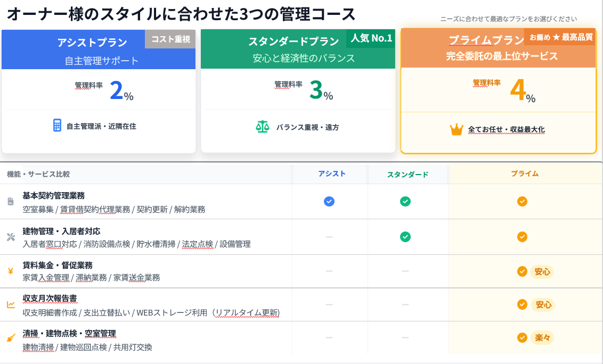Click ニーズに合わせて最適なプランをお選びください text
The width and height of the screenshot is (603, 364).
[508, 19]
